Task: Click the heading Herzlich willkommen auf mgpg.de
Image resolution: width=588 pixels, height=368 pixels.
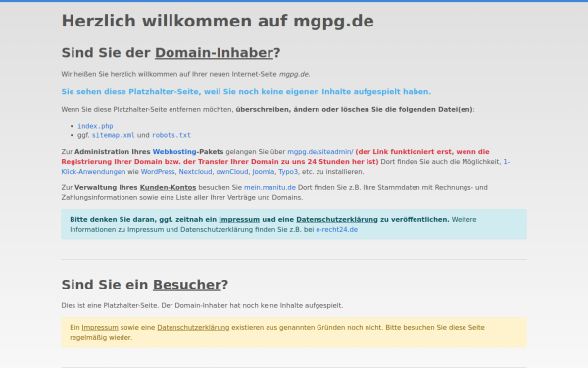Action: (x=218, y=21)
